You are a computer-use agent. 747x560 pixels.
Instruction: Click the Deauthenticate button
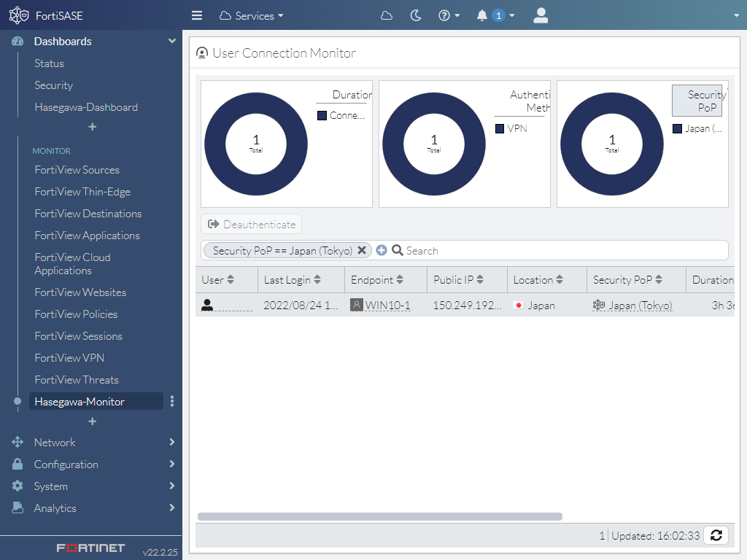pos(252,224)
